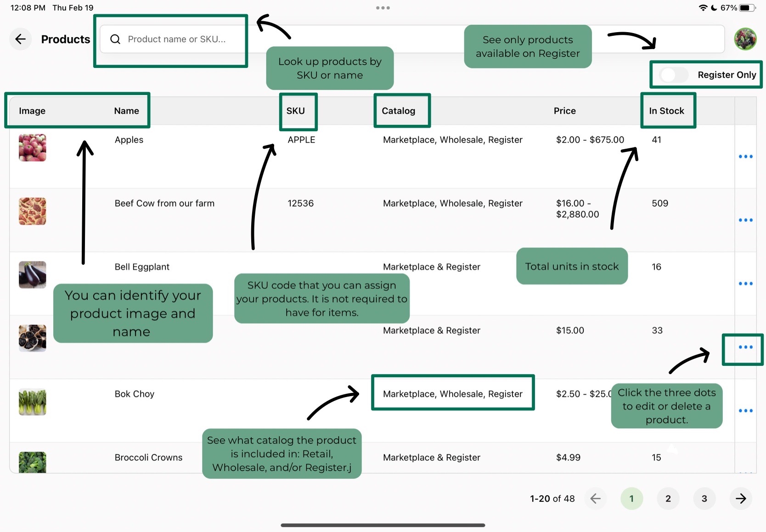This screenshot has height=532, width=766.
Task: Select the Broccoli Crowns product name
Action: click(x=148, y=458)
